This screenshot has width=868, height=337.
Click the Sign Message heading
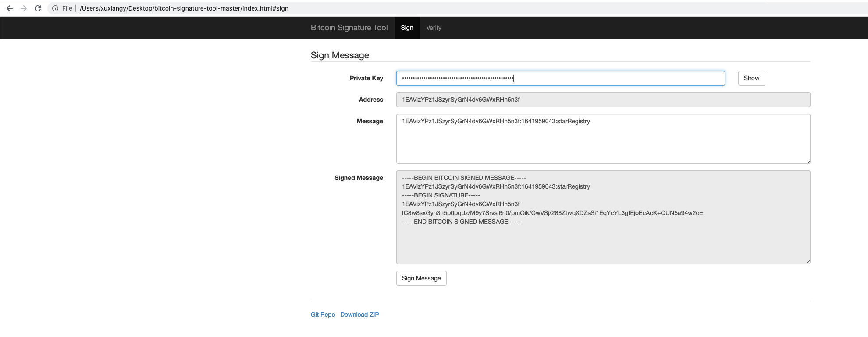coord(340,55)
